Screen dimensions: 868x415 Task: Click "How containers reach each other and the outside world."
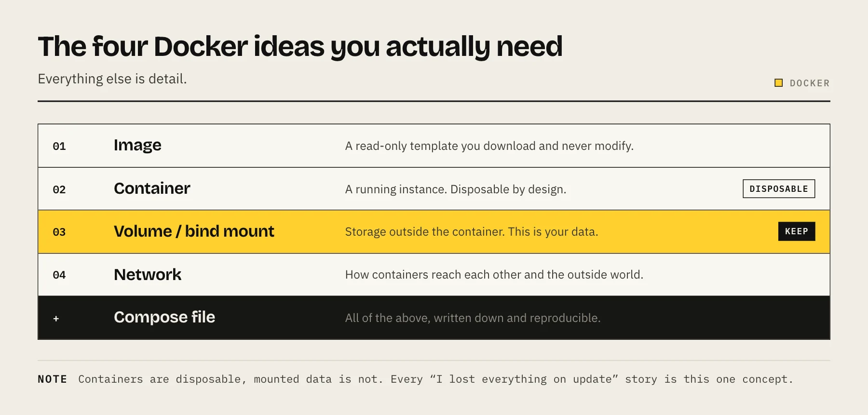[494, 275]
